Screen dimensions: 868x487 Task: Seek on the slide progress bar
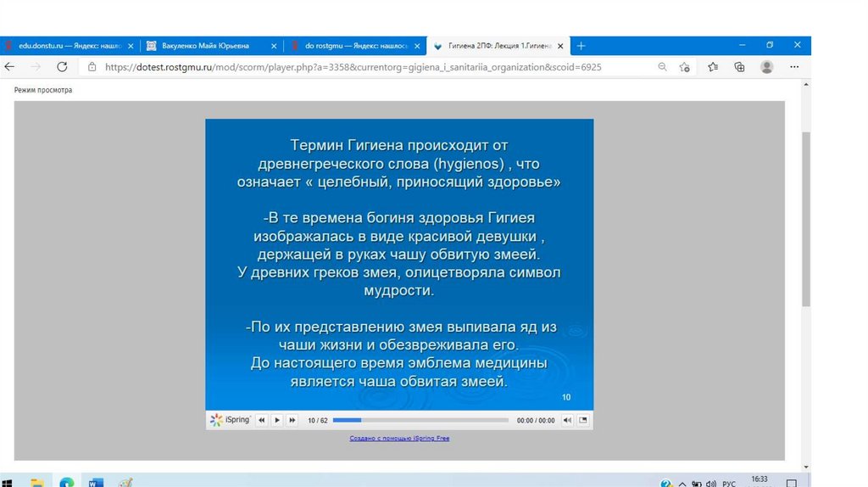tap(420, 420)
